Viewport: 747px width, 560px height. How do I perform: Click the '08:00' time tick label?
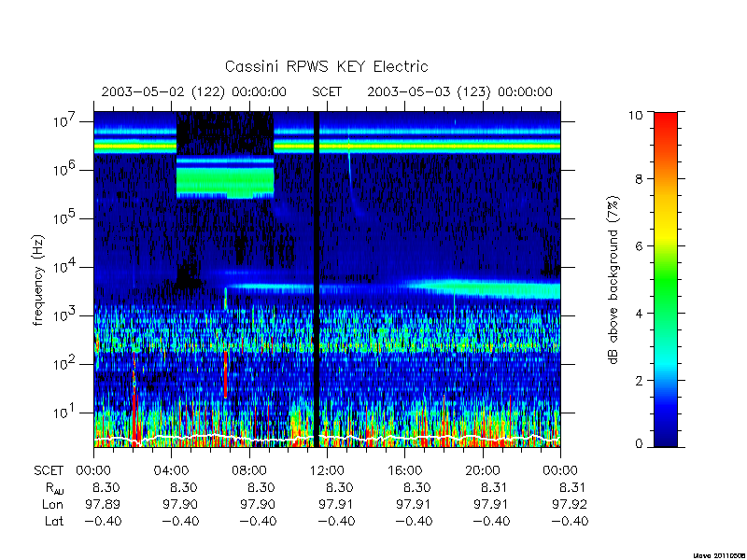(249, 471)
